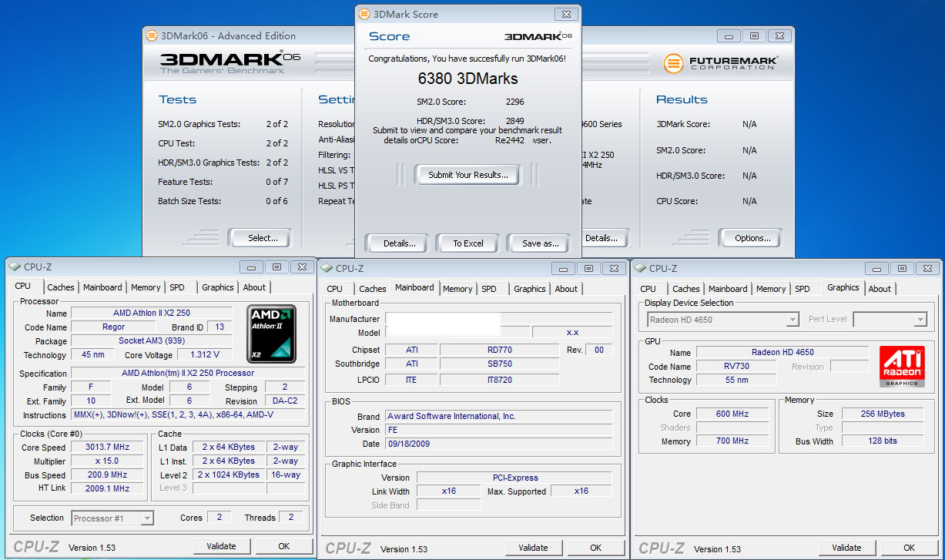Open SPD tab in left CPU-Z window
Image resolution: width=945 pixels, height=560 pixels.
pyautogui.click(x=177, y=287)
